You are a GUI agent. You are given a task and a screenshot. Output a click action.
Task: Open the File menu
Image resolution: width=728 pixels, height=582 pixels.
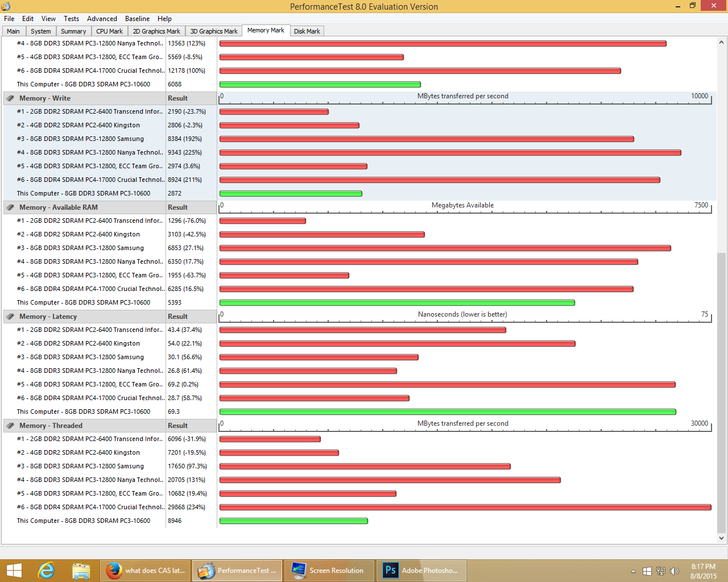9,19
